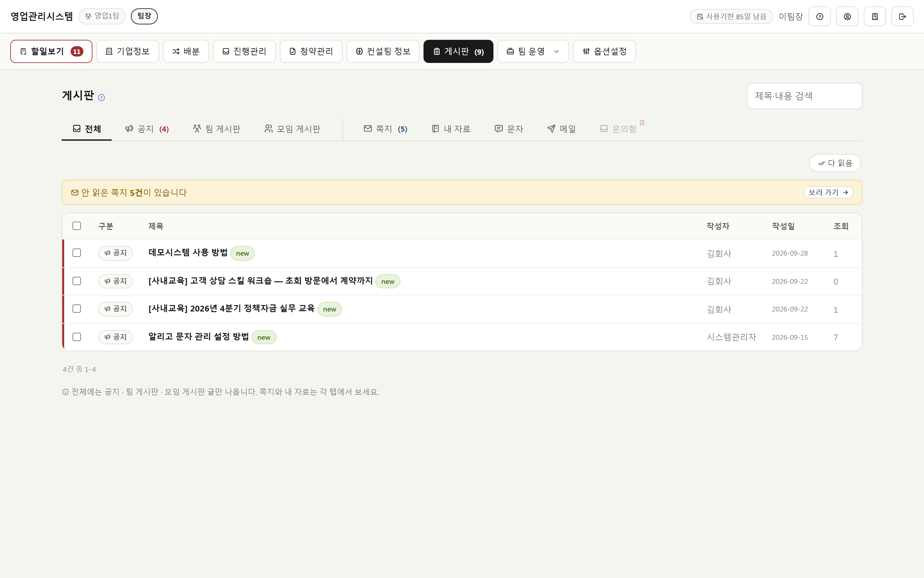
Task: Click new badge on 알리고 문자 관리 row
Action: click(264, 337)
